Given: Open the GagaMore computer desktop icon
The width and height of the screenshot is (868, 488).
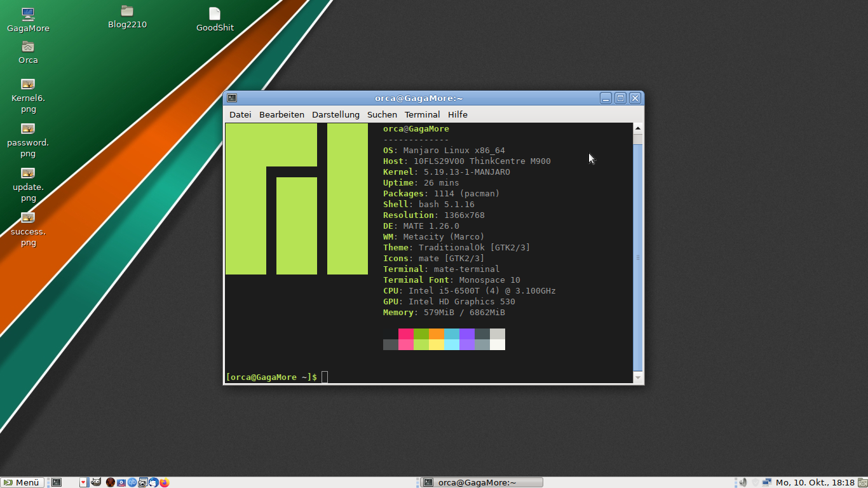Looking at the screenshot, I should click(28, 20).
